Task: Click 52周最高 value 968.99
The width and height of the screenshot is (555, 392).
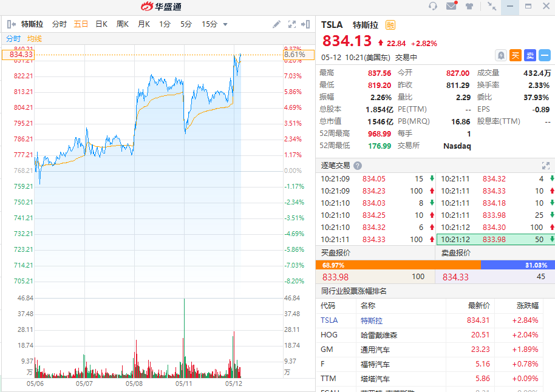Action: tap(379, 133)
